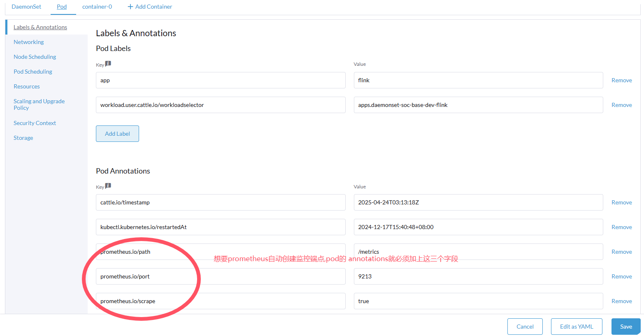Open Node Scheduling section
This screenshot has width=644, height=336.
[35, 57]
